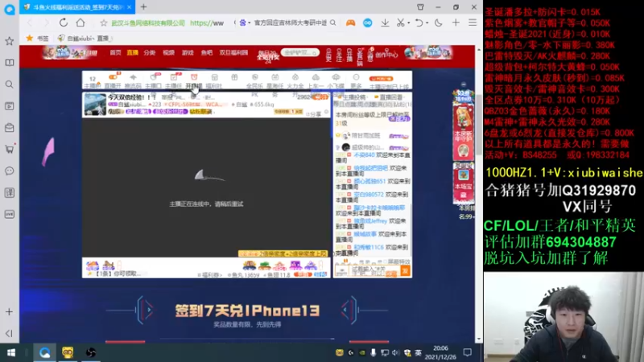Open the browser hamburger menu
Screen dimensions: 644x362
tap(473, 23)
